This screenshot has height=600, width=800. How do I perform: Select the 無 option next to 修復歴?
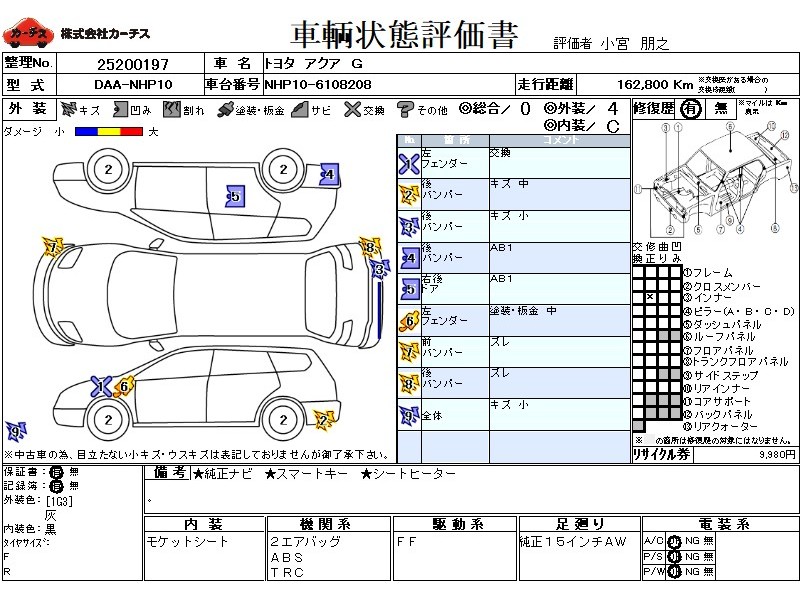(719, 110)
